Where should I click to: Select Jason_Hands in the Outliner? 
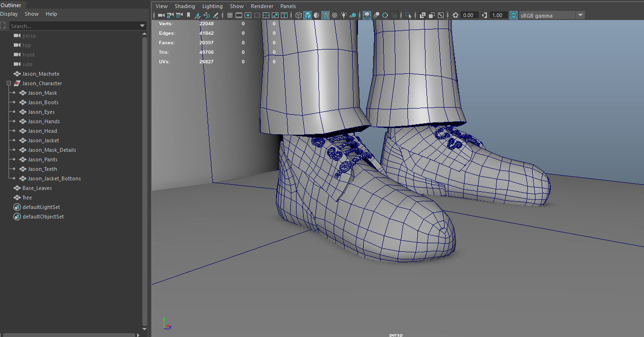[x=44, y=121]
